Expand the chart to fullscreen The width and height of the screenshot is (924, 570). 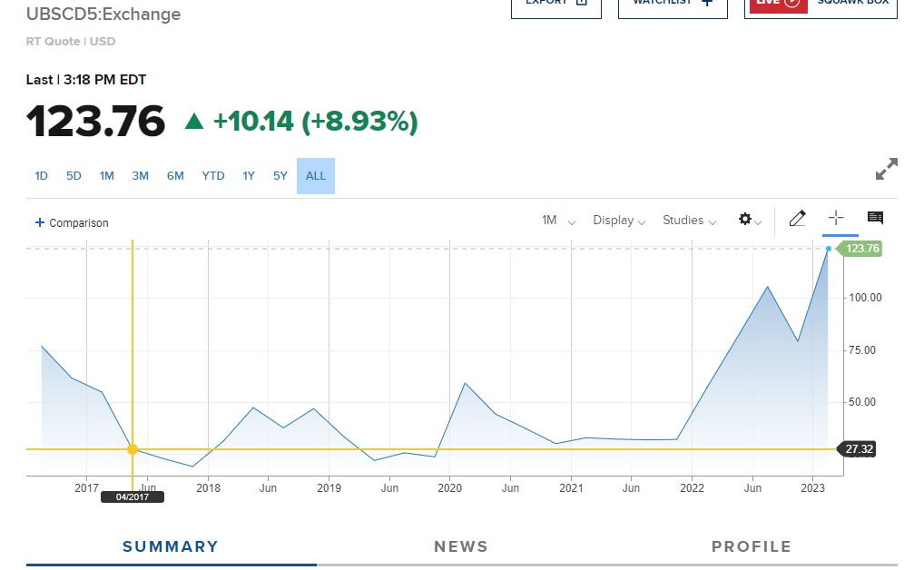click(x=886, y=169)
